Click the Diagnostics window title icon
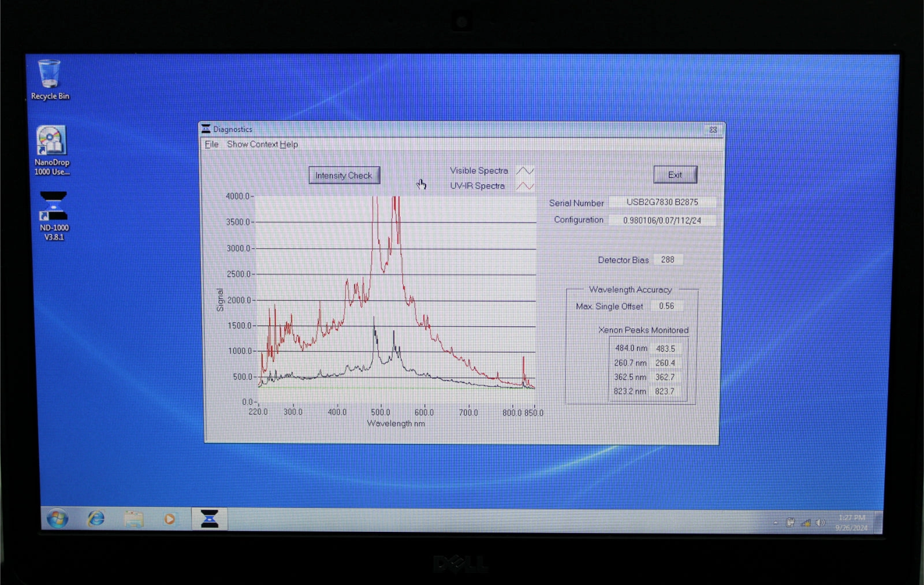The height and width of the screenshot is (585, 924). pos(206,129)
